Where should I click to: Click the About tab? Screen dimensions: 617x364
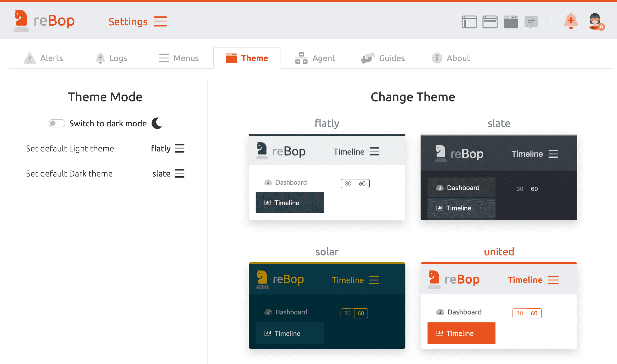(451, 58)
